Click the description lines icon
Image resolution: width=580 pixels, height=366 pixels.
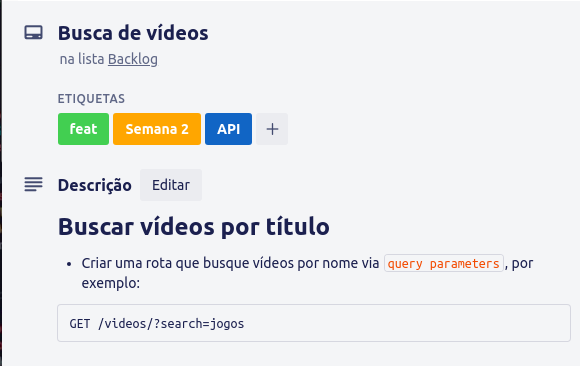point(34,184)
